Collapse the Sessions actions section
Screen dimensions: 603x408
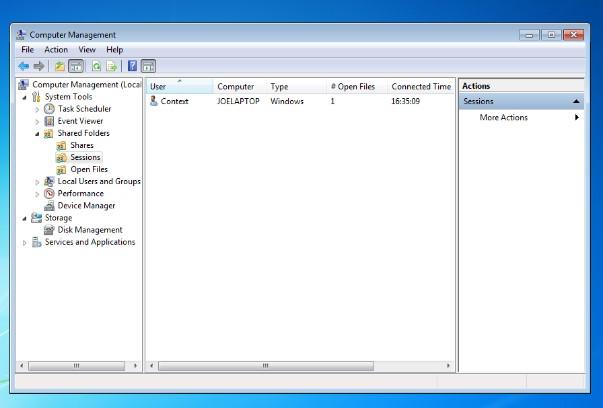(576, 102)
